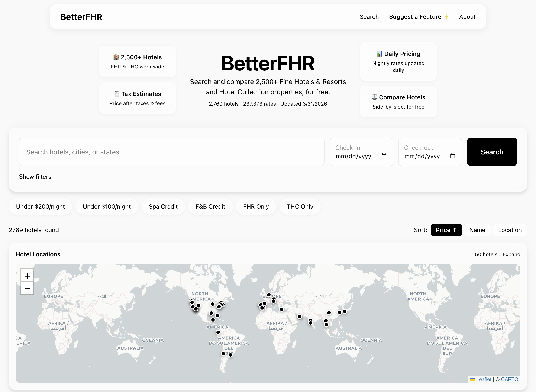
Task: Click the hotels search input field
Action: 172,152
